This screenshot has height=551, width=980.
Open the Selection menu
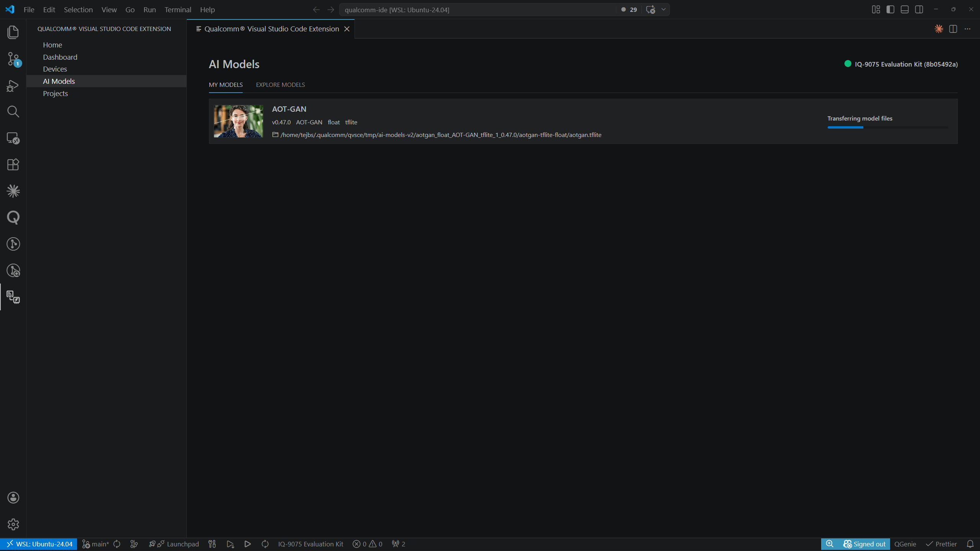[78, 10]
